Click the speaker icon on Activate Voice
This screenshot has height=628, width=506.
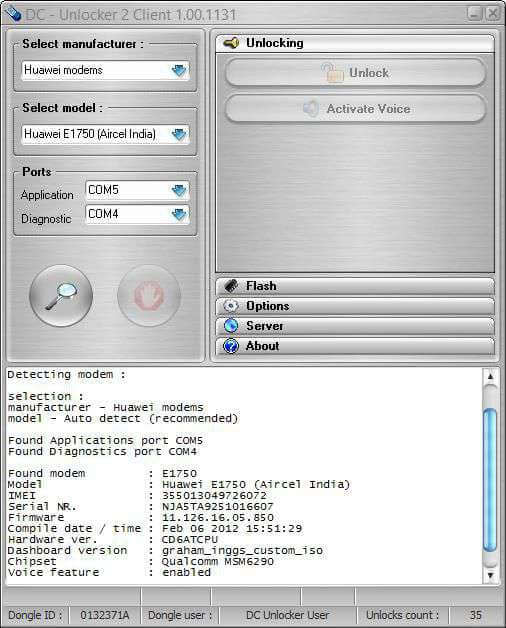pos(310,109)
